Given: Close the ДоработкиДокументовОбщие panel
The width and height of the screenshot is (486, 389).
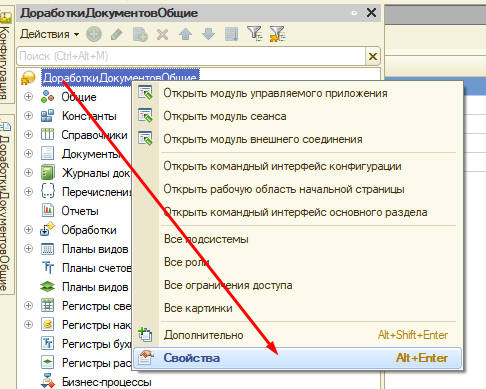Looking at the screenshot, I should tap(371, 13).
